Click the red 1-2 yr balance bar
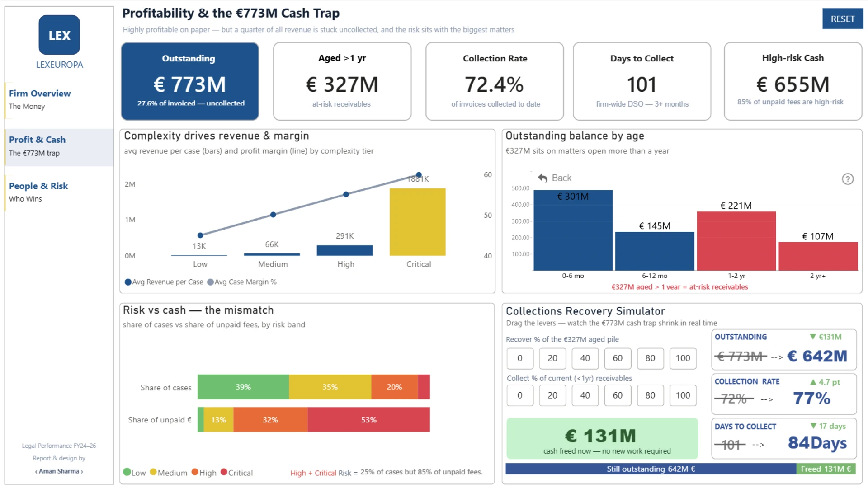The width and height of the screenshot is (868, 488). pyautogui.click(x=736, y=241)
